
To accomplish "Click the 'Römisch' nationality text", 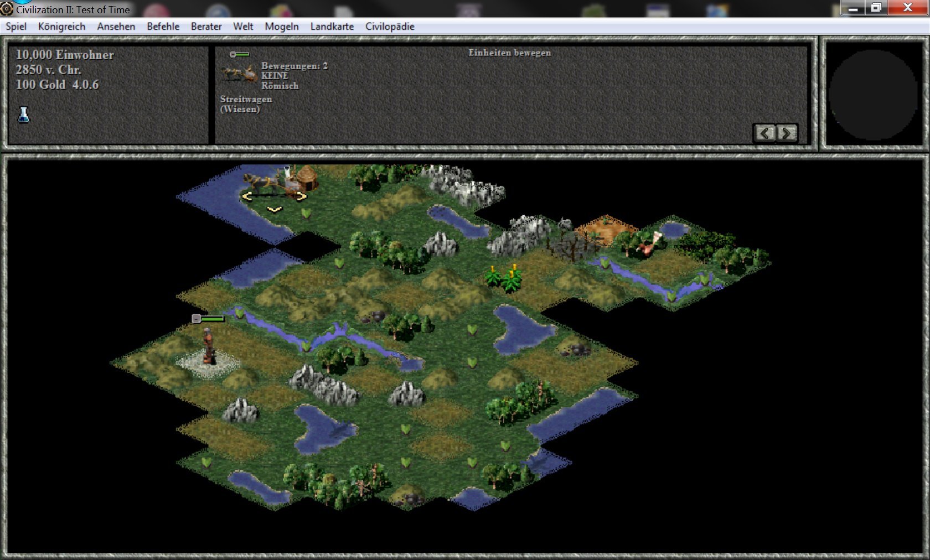I will (280, 86).
